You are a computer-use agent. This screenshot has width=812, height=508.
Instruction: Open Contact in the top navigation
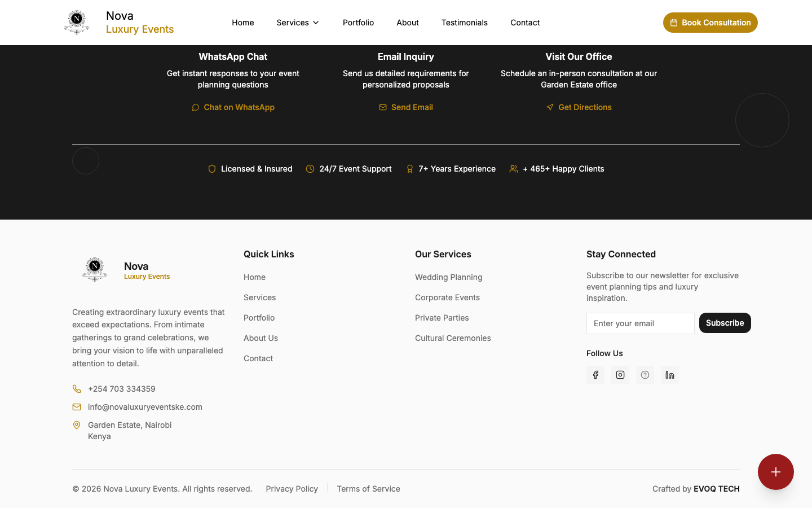(525, 23)
